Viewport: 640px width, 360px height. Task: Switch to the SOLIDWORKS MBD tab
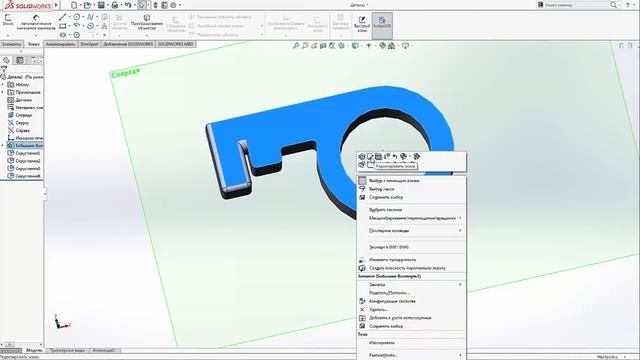point(176,44)
